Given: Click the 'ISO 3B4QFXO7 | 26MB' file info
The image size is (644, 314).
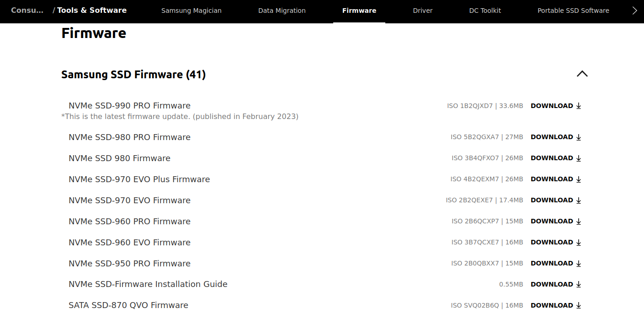Looking at the screenshot, I should click(487, 158).
